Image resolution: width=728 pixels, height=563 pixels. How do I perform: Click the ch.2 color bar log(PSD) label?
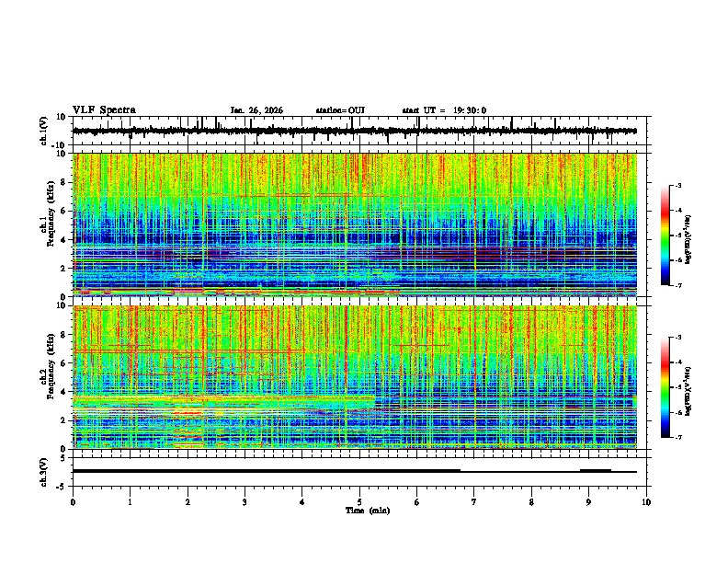tap(688, 390)
